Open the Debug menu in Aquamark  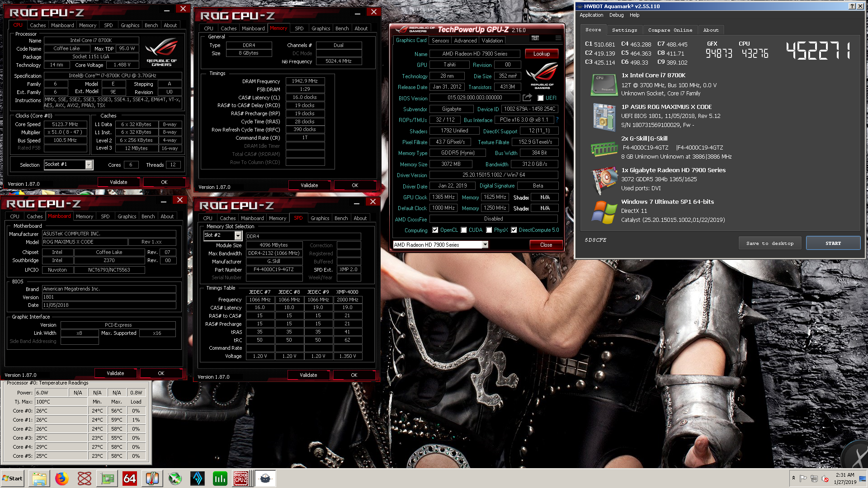click(616, 15)
